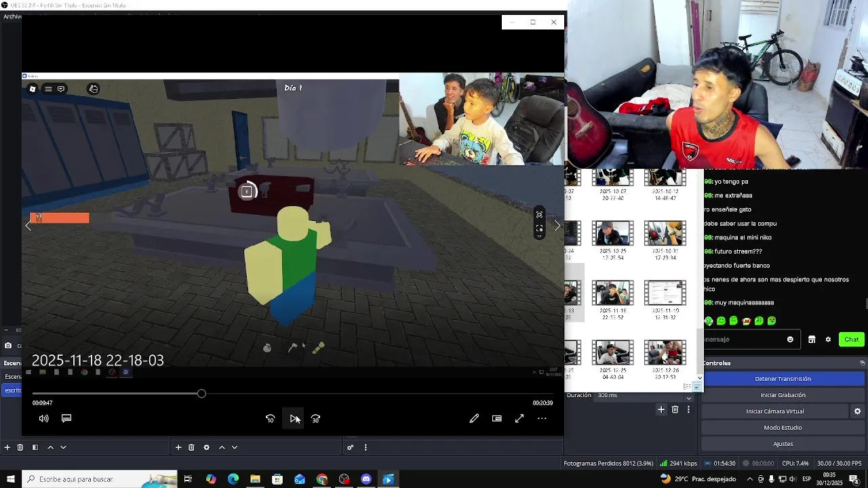This screenshot has width=868, height=488.
Task: Open transition duration dropdown arrow
Action: (x=689, y=397)
